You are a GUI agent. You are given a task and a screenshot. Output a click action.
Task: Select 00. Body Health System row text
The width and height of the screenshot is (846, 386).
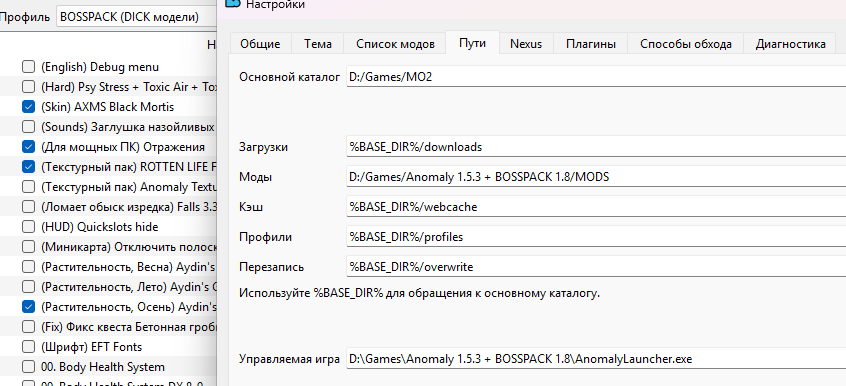[x=103, y=367]
